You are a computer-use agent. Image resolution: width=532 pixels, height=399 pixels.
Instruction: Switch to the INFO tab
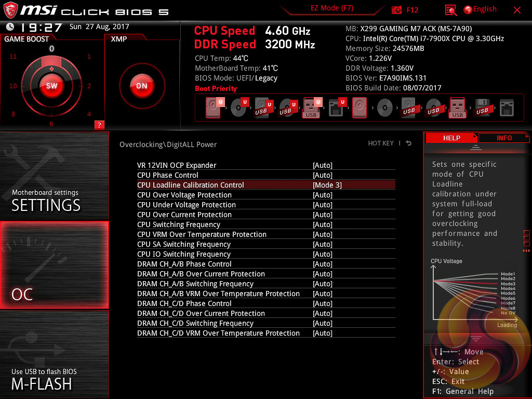tap(504, 138)
